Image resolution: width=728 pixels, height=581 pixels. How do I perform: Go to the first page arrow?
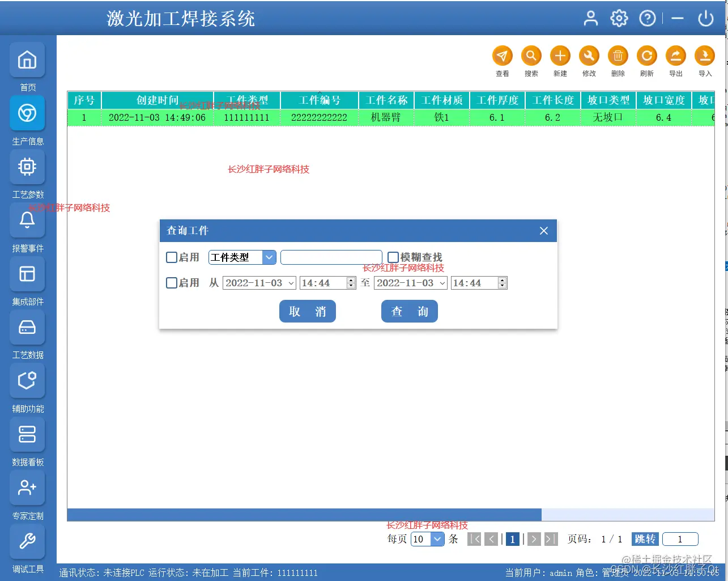click(x=475, y=539)
